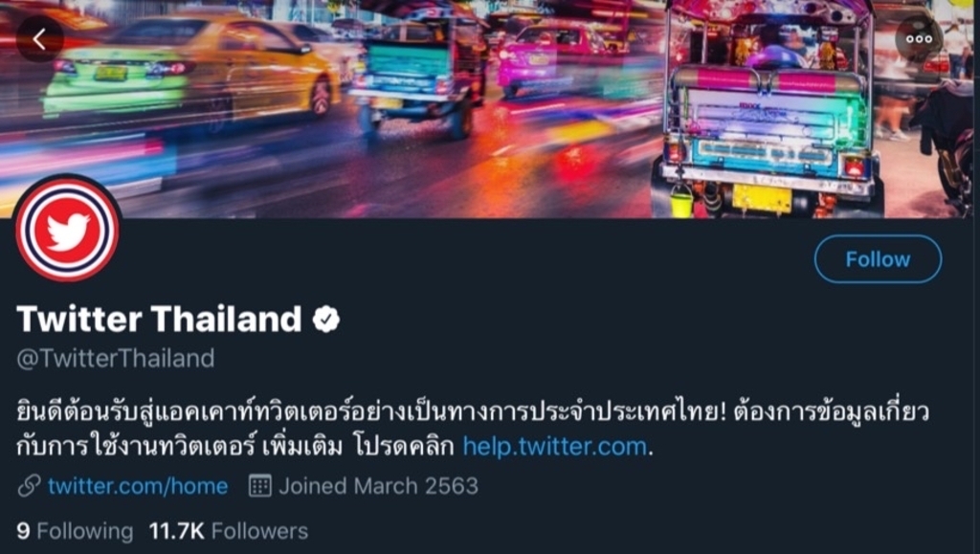This screenshot has width=980, height=554.
Task: Open the Twitter Thailand profile picture
Action: [67, 230]
